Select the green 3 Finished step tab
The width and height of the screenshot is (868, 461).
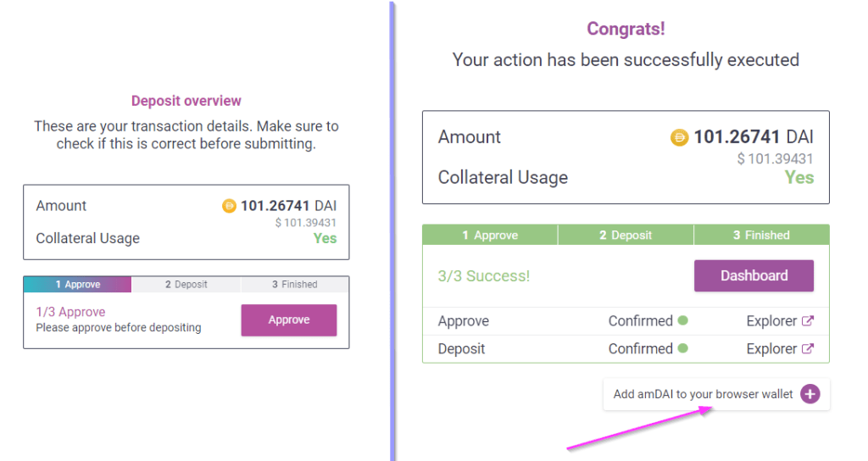point(761,235)
